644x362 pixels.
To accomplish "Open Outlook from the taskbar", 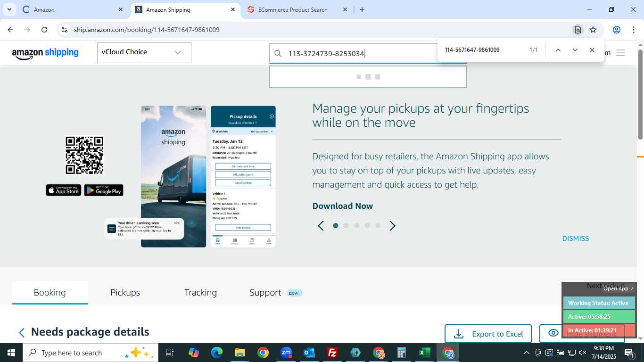I will 309,353.
